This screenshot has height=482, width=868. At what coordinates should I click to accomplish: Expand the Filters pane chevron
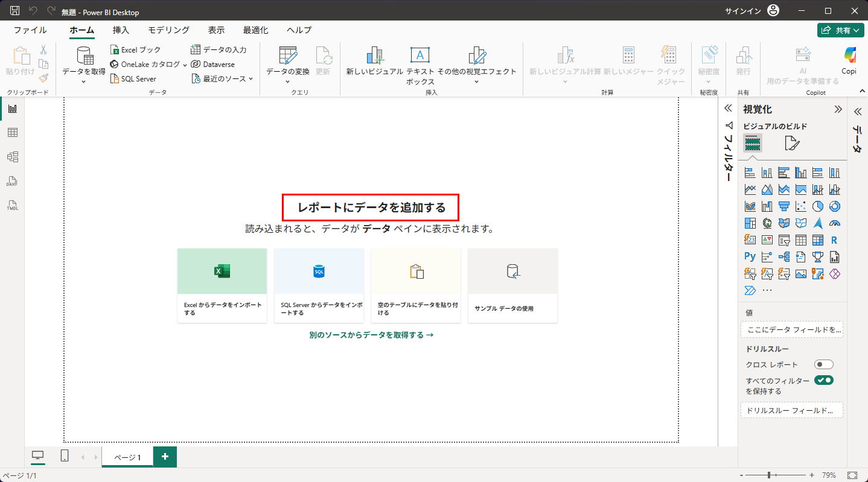[x=728, y=109]
